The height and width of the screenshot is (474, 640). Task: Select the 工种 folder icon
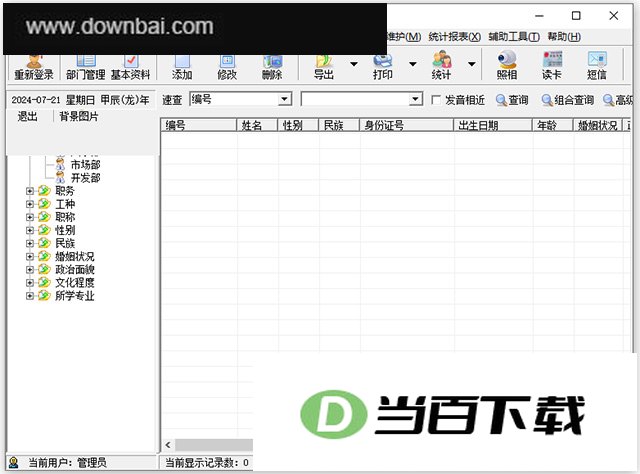click(44, 204)
